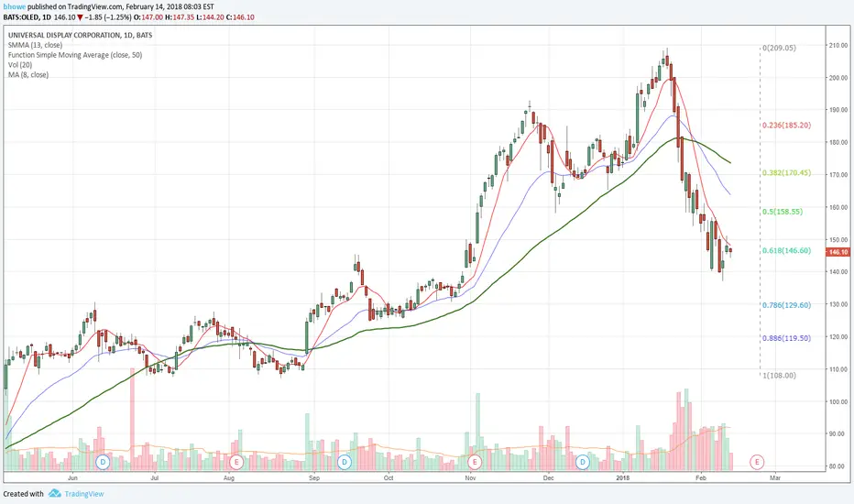
Task: Click the 0.5(158.55) Fibonacci level label
Action: pyautogui.click(x=783, y=212)
